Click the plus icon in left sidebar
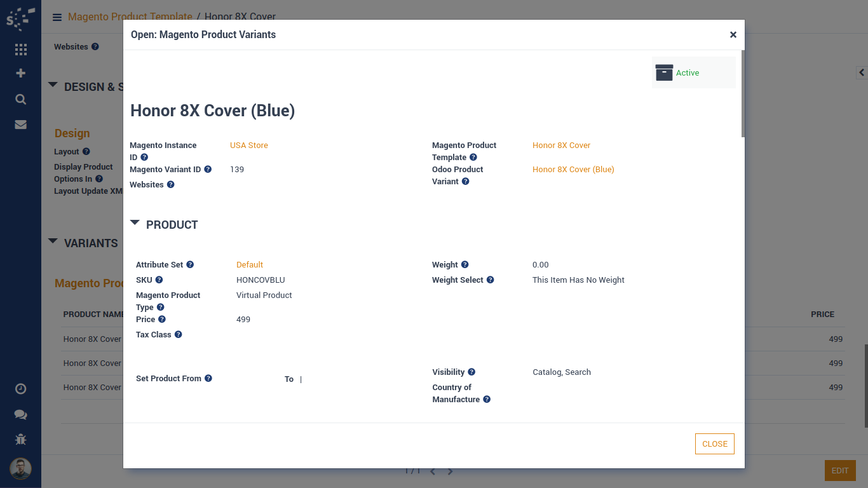The width and height of the screenshot is (868, 488). click(x=20, y=73)
